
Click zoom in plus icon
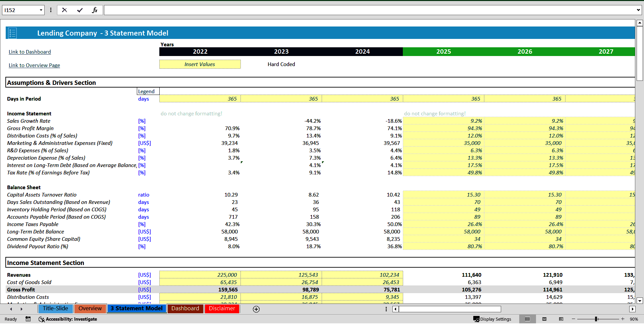click(x=623, y=319)
